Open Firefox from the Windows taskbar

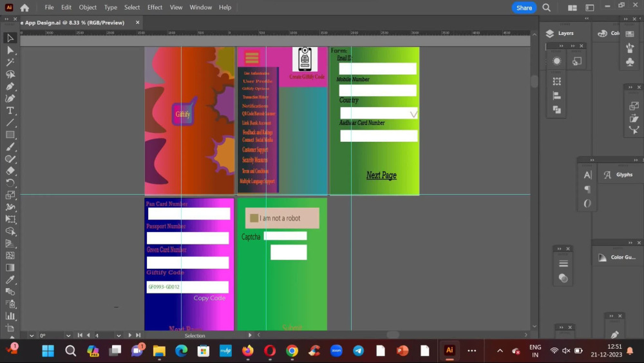tap(248, 351)
